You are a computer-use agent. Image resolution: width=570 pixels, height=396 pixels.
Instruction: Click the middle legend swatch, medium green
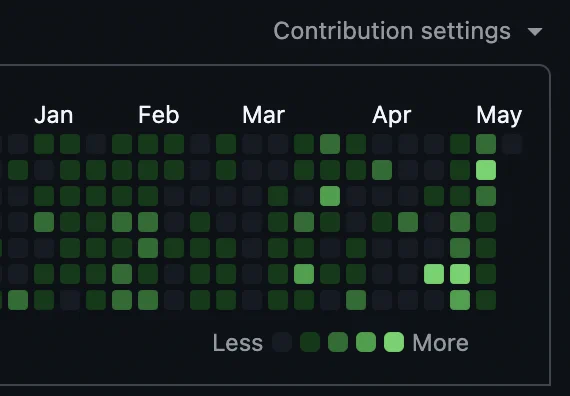tap(338, 342)
